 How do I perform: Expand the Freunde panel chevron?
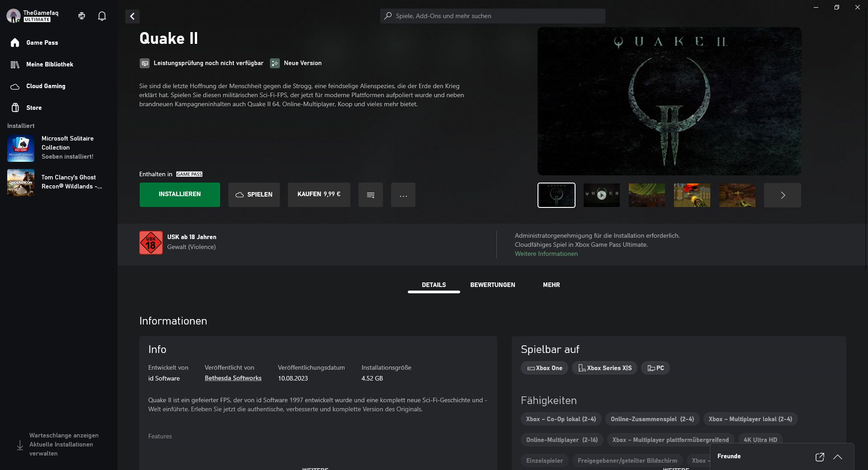[x=838, y=457]
